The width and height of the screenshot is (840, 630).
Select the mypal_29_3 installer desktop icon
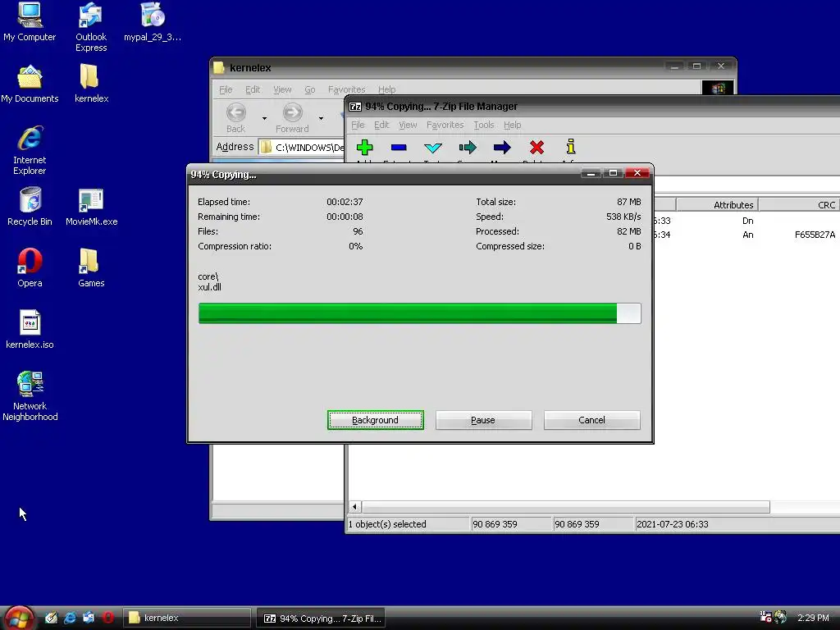tap(153, 22)
